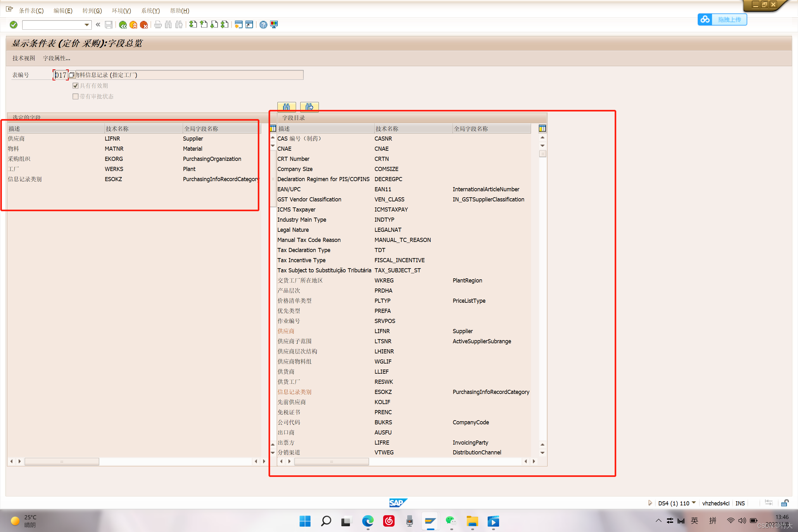Open Customize Local Layout monitor icon
The height and width of the screenshot is (532, 798).
pyautogui.click(x=274, y=25)
